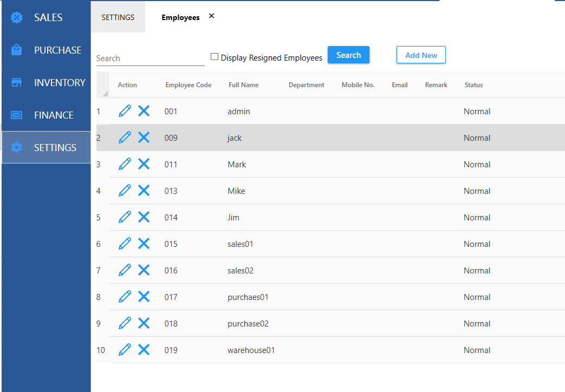Delete employee purchase02 row

144,324
